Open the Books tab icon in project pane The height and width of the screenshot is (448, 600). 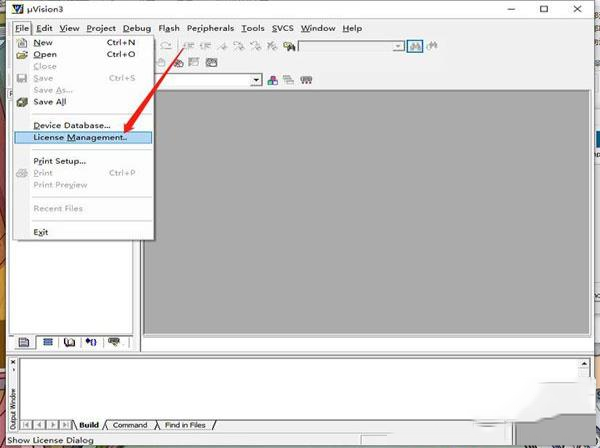[68, 342]
